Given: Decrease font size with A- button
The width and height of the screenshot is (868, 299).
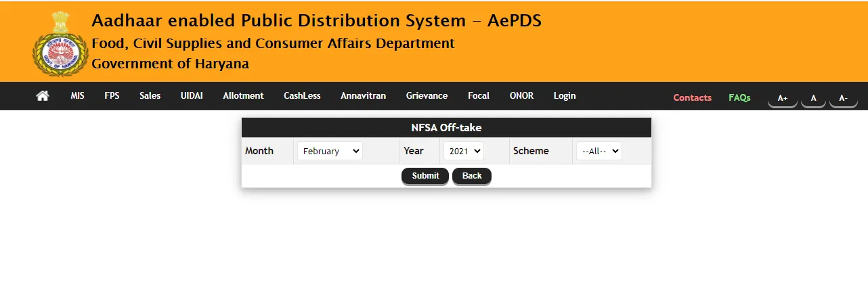Looking at the screenshot, I should pyautogui.click(x=844, y=98).
